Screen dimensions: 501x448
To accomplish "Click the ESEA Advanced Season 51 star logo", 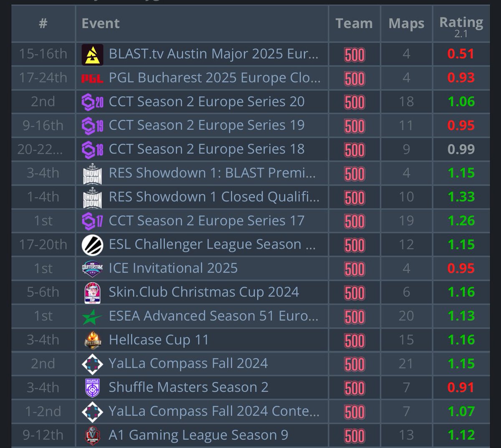I will [x=92, y=317].
